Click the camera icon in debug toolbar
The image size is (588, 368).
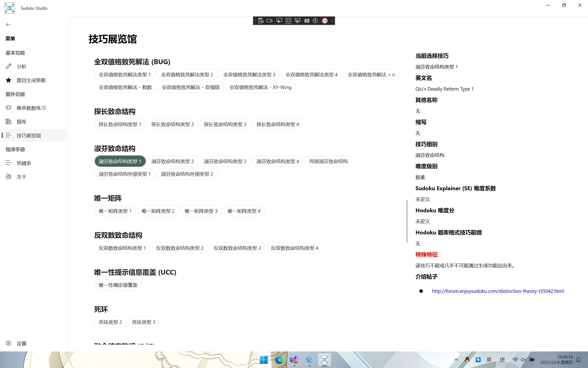coord(269,21)
